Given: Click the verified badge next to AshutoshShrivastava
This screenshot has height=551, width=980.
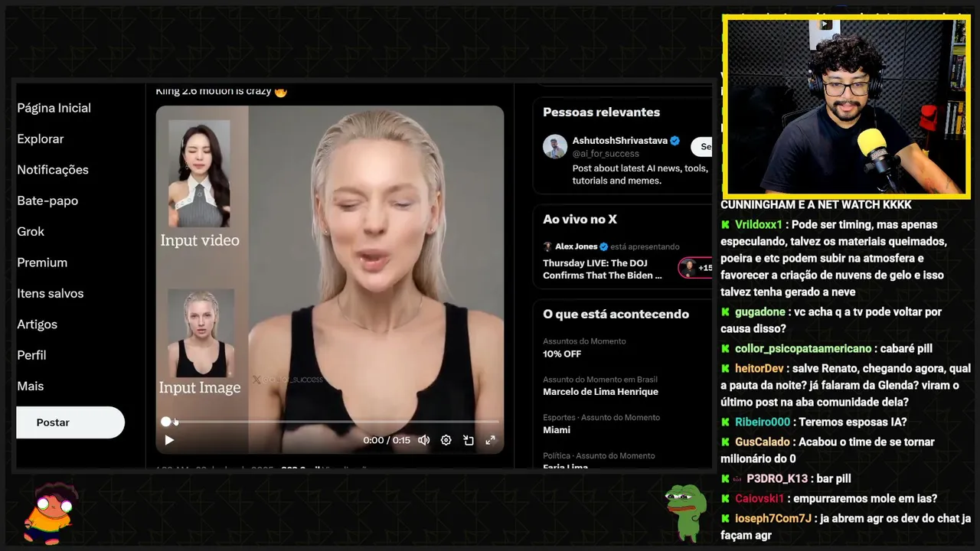Looking at the screenshot, I should pyautogui.click(x=675, y=141).
